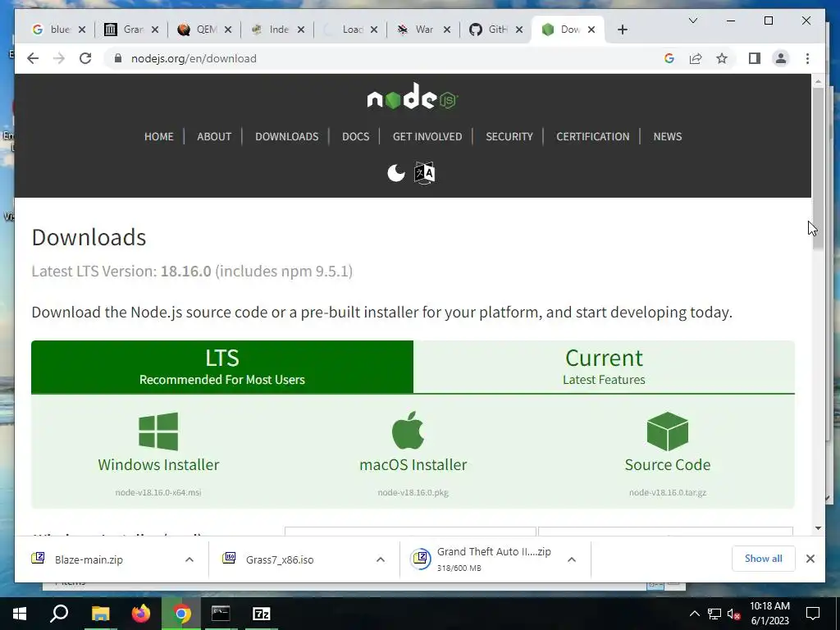Switch to the 'blue' Google tab
This screenshot has width=840, height=630.
(x=52, y=30)
